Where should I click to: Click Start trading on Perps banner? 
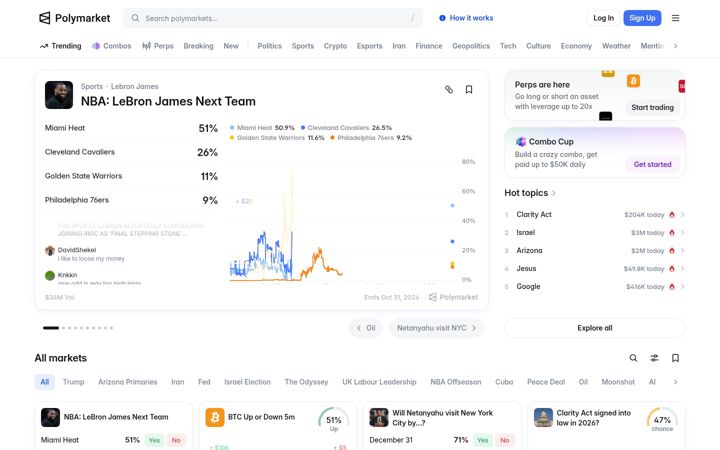[x=652, y=107]
